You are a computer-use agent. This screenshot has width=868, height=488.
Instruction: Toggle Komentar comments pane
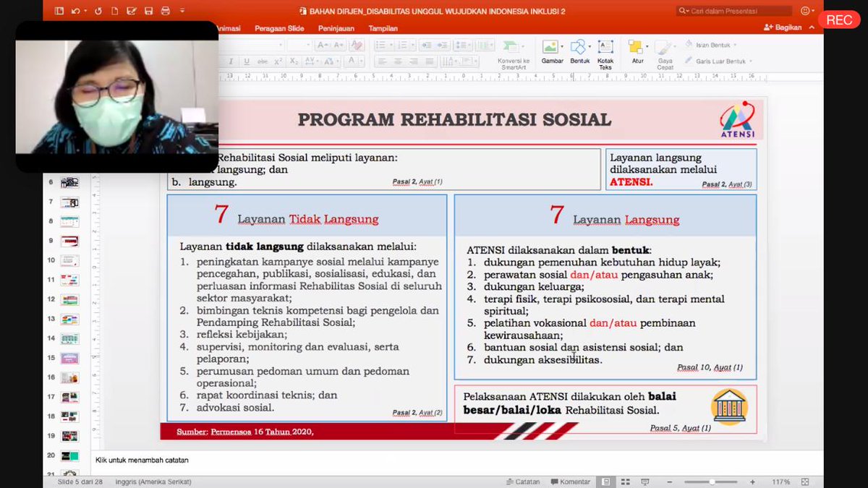[571, 481]
